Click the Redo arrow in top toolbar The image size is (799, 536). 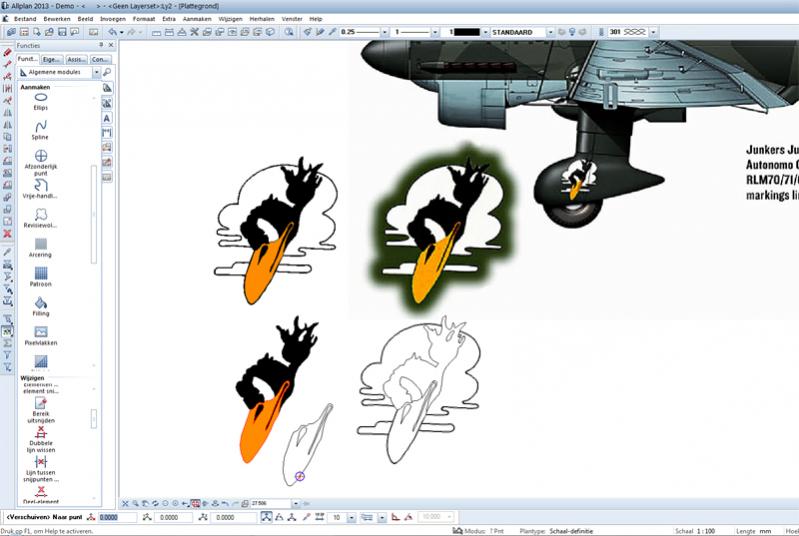point(131,32)
